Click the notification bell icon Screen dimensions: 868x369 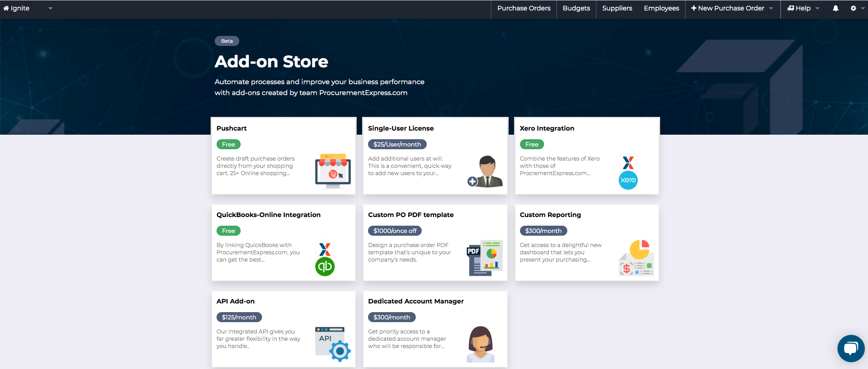[x=835, y=8]
